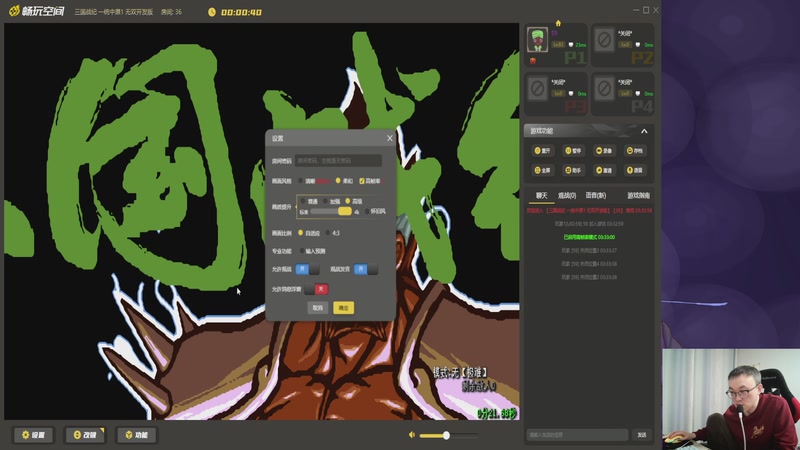The height and width of the screenshot is (450, 800).
Task: Click 取消 cancel button in settings
Action: pyautogui.click(x=317, y=308)
